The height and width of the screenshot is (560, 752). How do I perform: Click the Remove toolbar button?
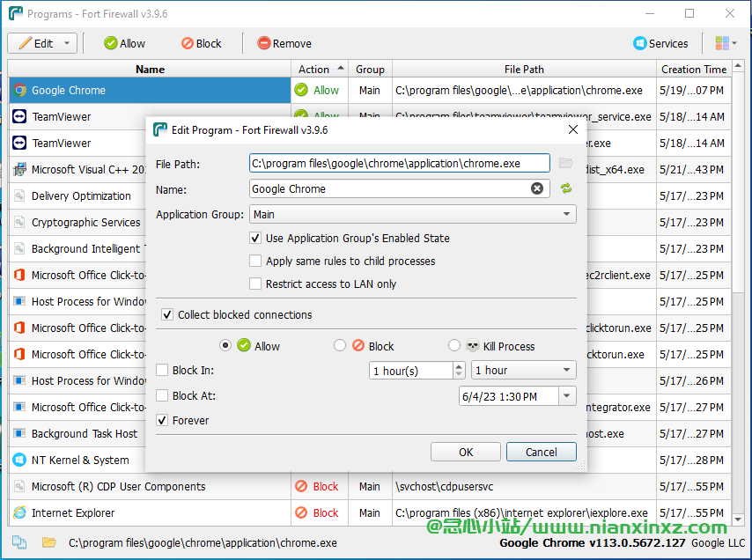pyautogui.click(x=284, y=44)
